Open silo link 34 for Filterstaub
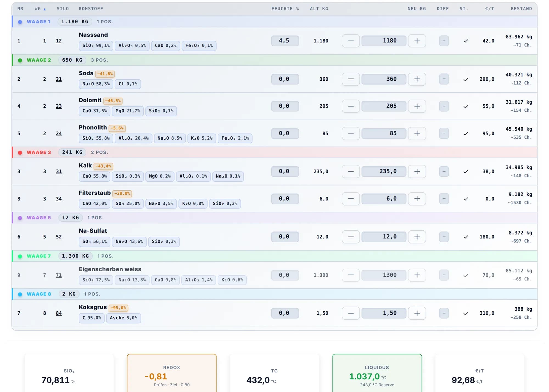Viewport: 549px width, 392px height. (x=59, y=199)
